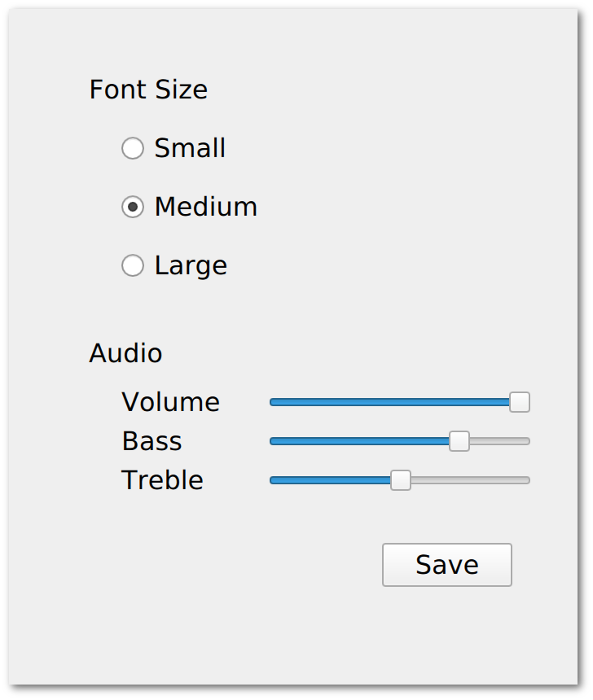The width and height of the screenshot is (593, 700).
Task: Click the middle of the Volume slider track
Action: coord(399,401)
